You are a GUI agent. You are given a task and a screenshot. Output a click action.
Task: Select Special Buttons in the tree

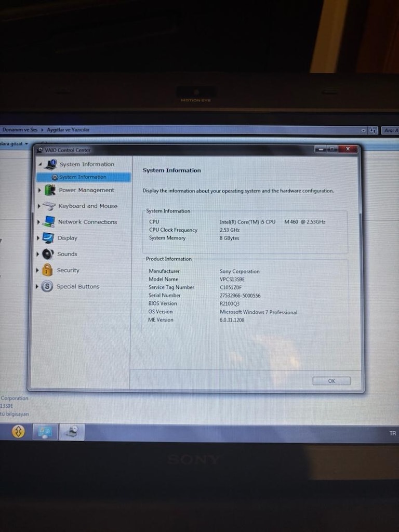click(78, 286)
